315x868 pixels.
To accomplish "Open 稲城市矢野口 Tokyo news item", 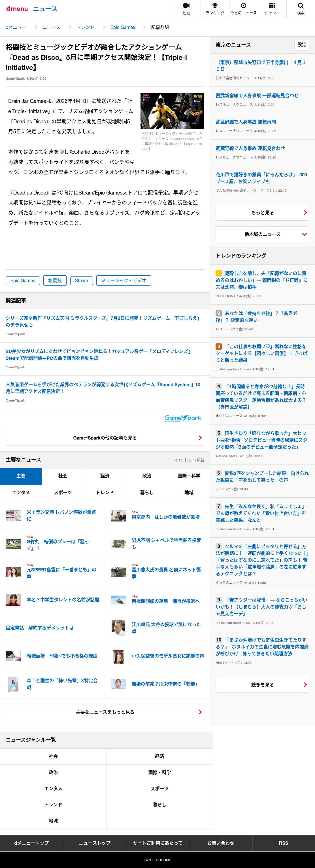I will coord(261,66).
